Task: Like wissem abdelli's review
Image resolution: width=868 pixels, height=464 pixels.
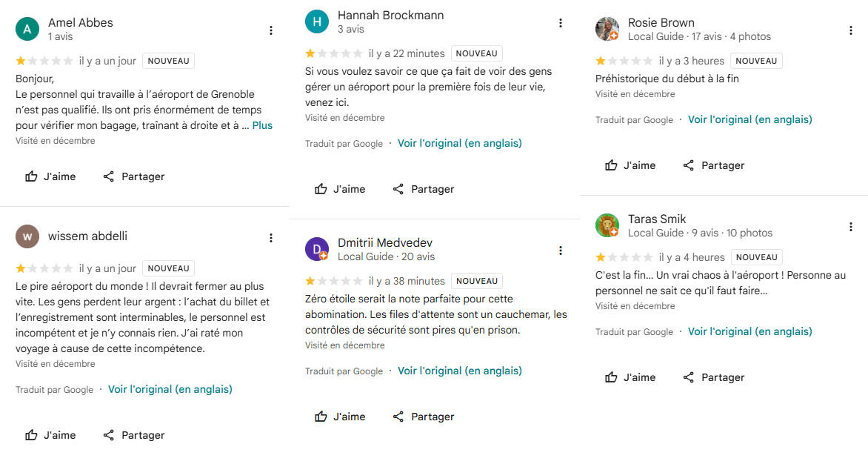Action: (x=50, y=435)
